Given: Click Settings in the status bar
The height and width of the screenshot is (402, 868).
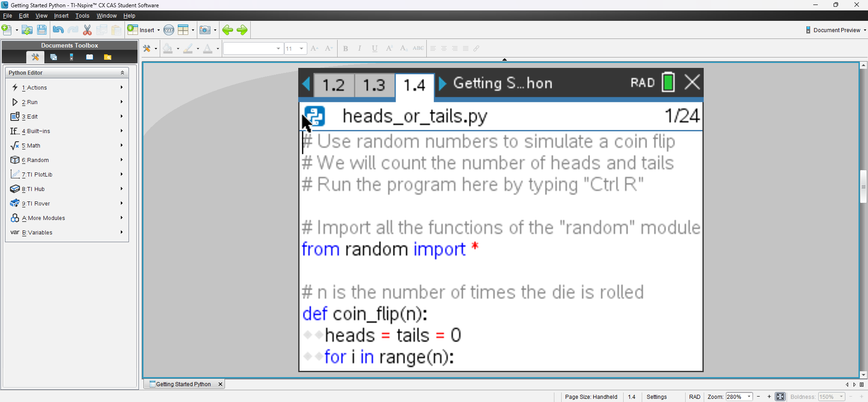Looking at the screenshot, I should 656,397.
